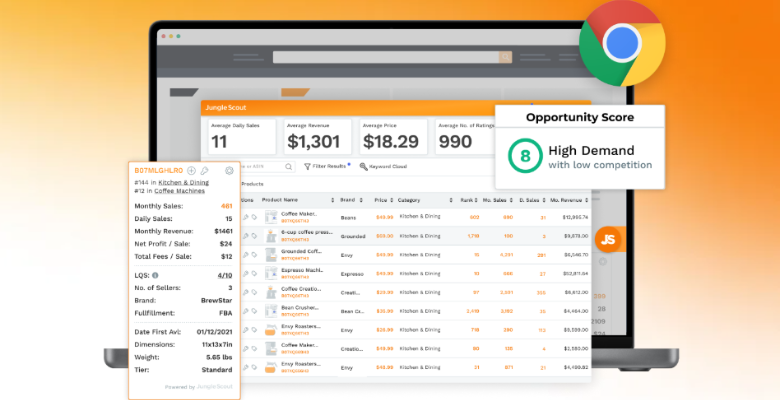Click the key icon in product details panel

(x=204, y=171)
